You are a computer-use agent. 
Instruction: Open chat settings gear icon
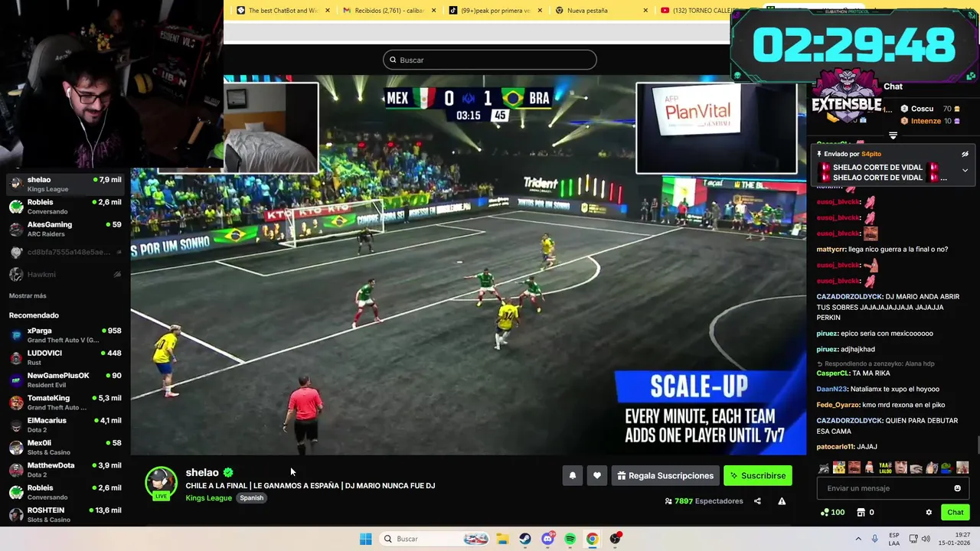[929, 512]
